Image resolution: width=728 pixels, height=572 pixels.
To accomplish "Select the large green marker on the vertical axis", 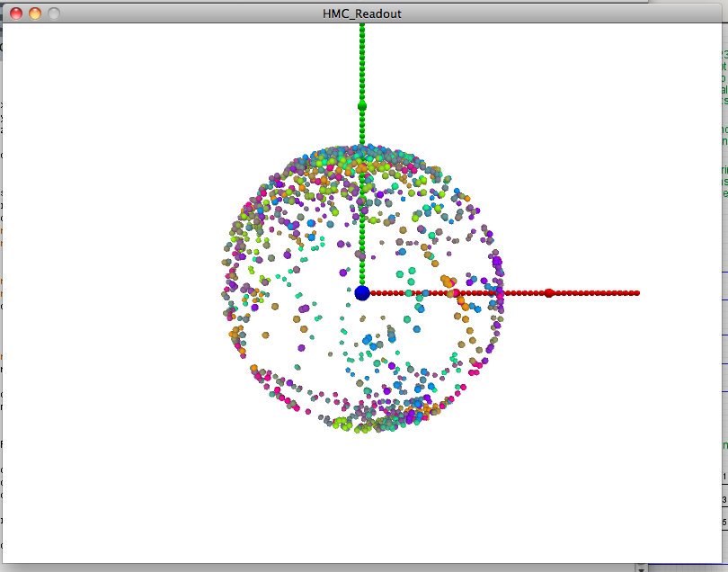I will [362, 106].
